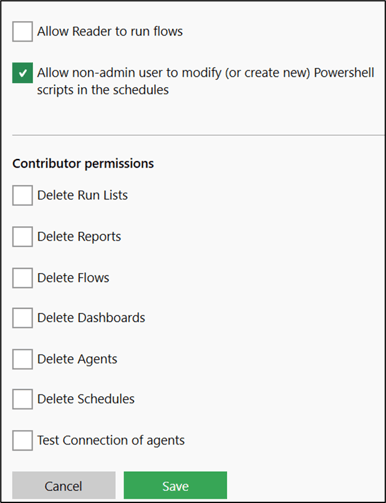386x503 pixels.
Task: Check the Delete Schedules box
Action: pyautogui.click(x=22, y=399)
